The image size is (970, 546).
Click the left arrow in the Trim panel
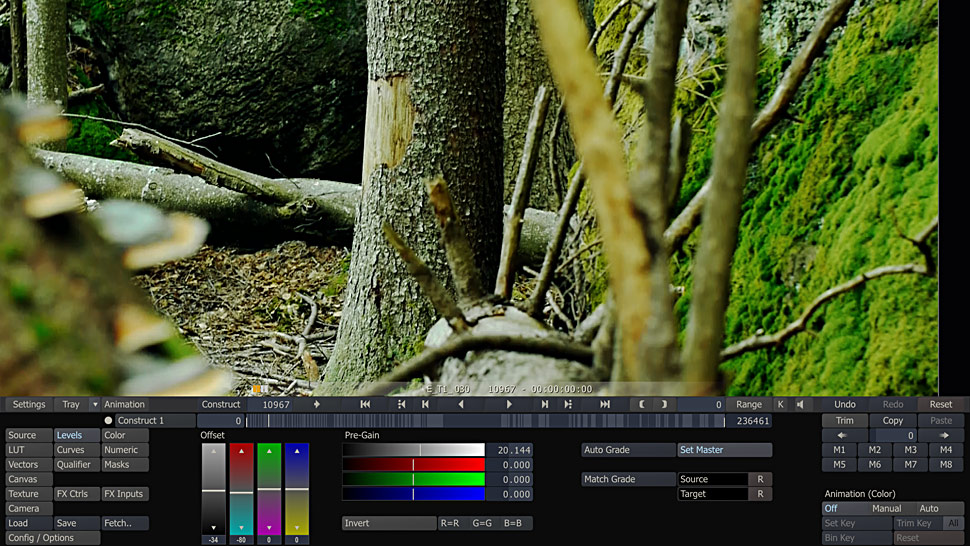pos(841,436)
